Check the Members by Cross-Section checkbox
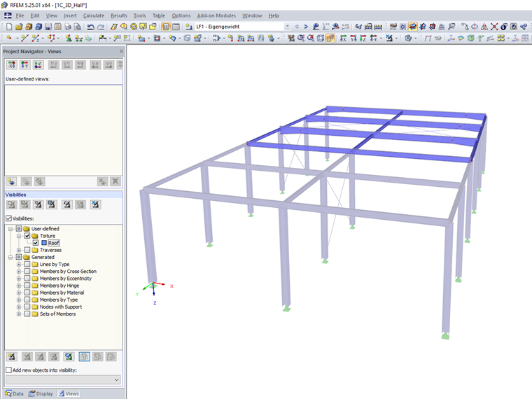532x399 pixels. pos(27,271)
